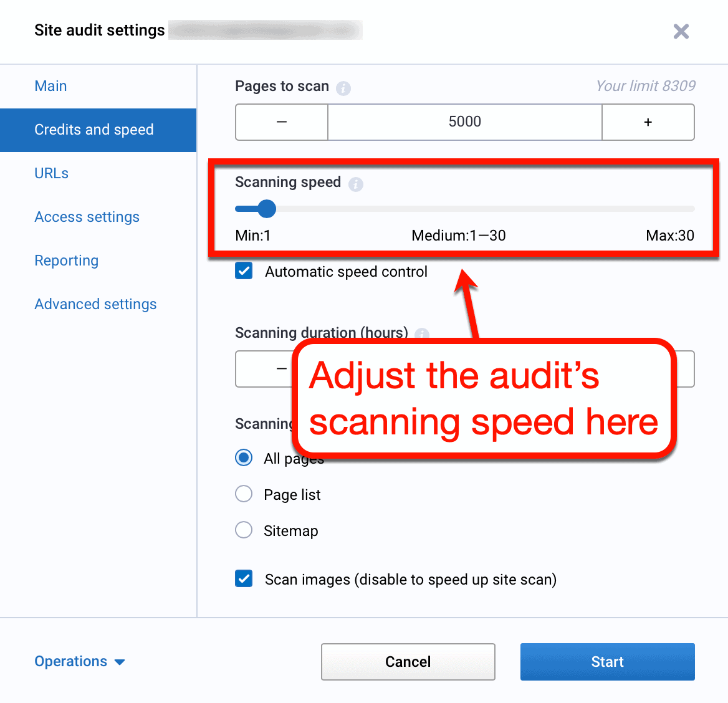Image resolution: width=728 pixels, height=703 pixels.
Task: Select the All pages option
Action: tap(244, 457)
